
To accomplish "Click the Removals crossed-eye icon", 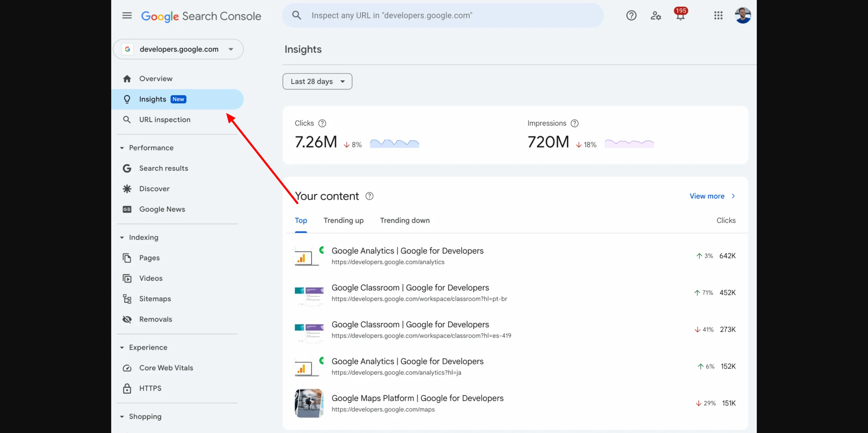I will 127,319.
